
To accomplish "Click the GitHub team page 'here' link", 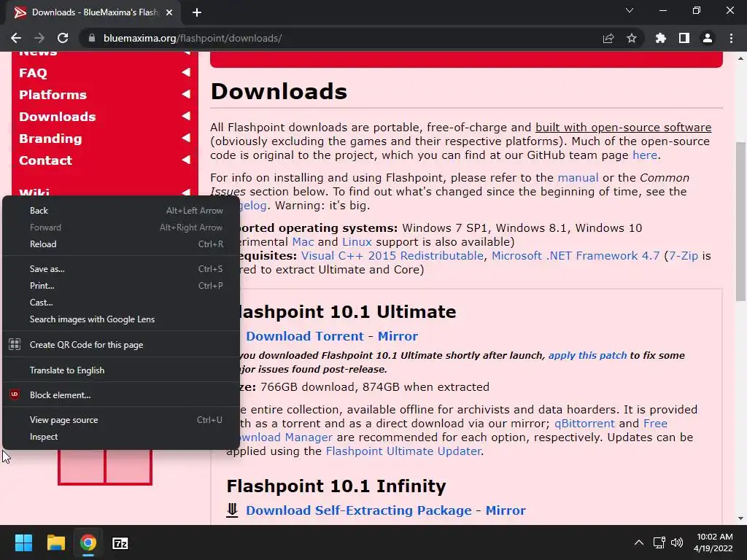I will (645, 155).
